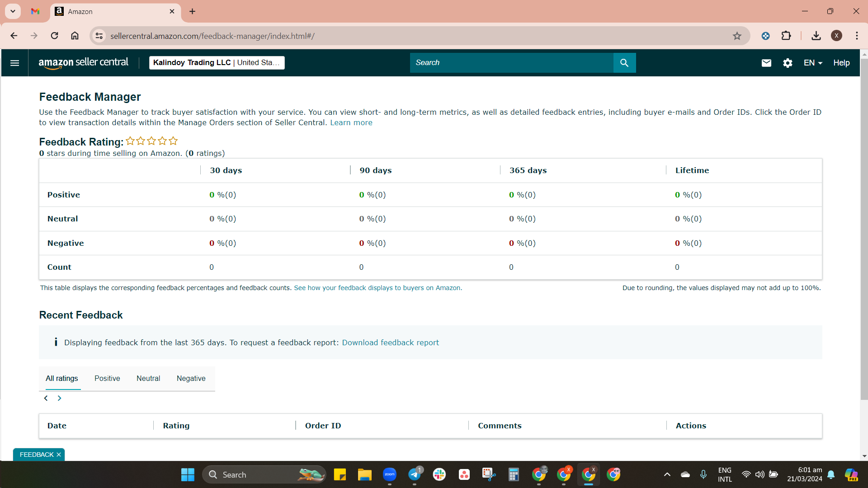Close the Amazon tab
The width and height of the screenshot is (868, 488).
click(x=172, y=11)
